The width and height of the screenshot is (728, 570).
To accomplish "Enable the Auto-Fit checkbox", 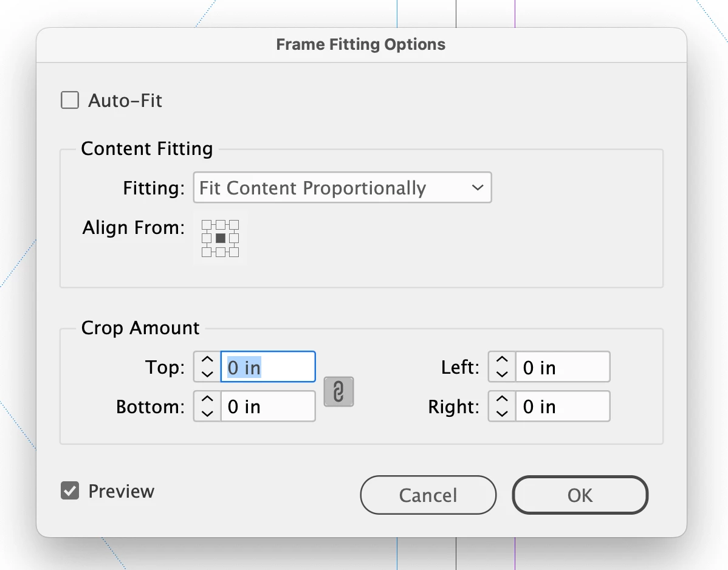I will (70, 100).
